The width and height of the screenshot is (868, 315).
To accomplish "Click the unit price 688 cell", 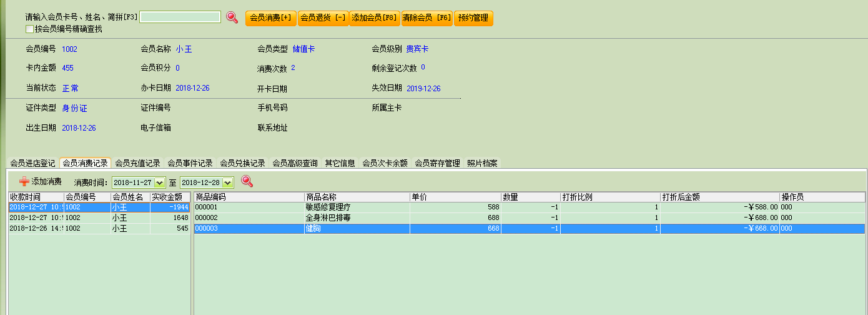I will tap(455, 217).
